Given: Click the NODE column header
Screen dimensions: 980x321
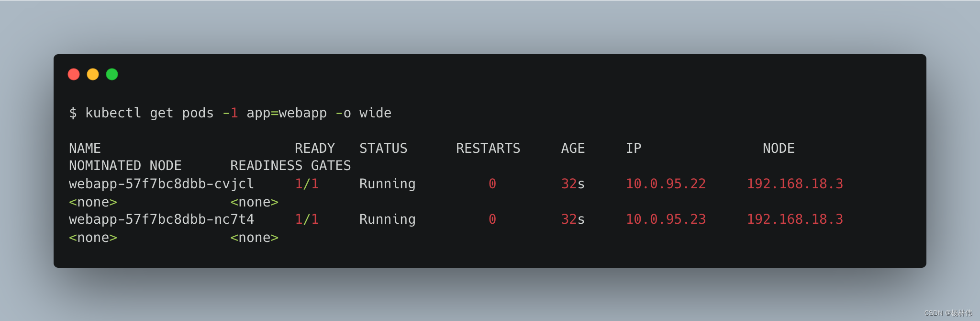Looking at the screenshot, I should coord(779,149).
